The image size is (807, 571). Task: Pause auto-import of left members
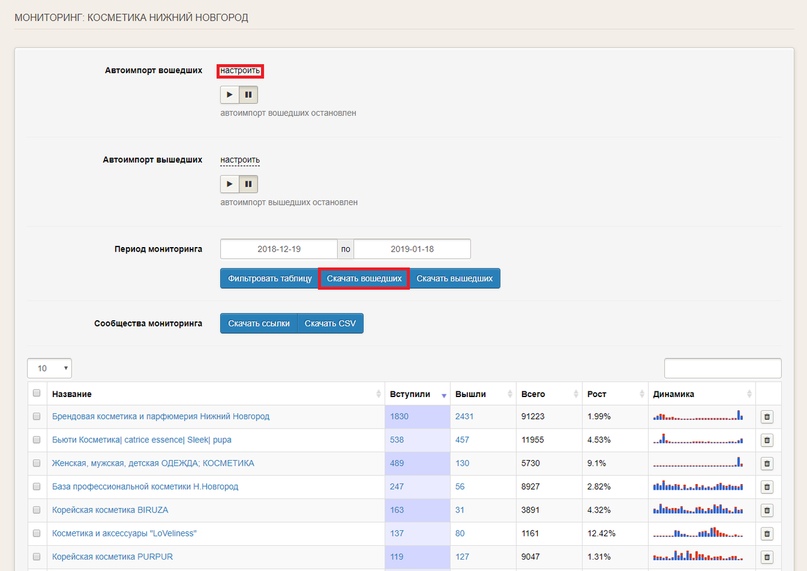click(x=249, y=184)
